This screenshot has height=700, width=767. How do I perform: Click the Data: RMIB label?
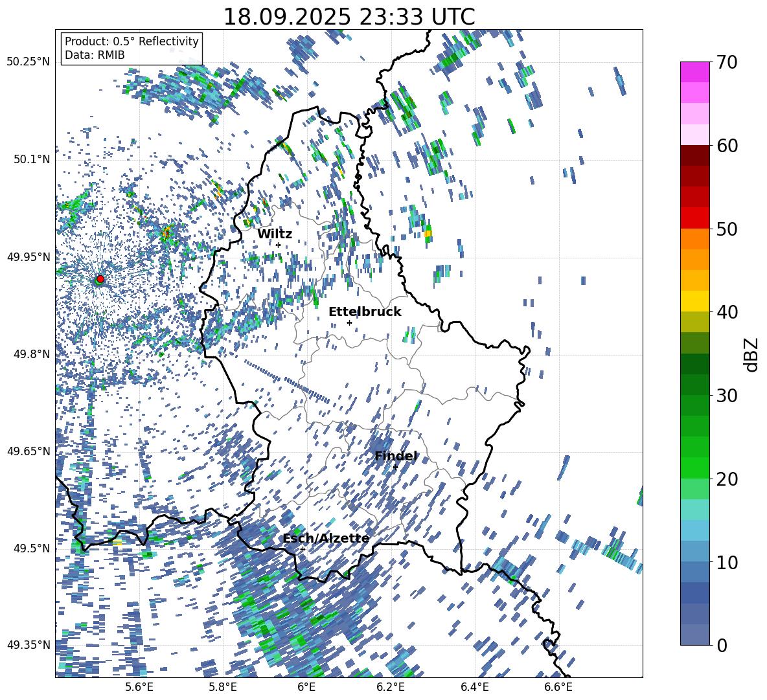[95, 55]
